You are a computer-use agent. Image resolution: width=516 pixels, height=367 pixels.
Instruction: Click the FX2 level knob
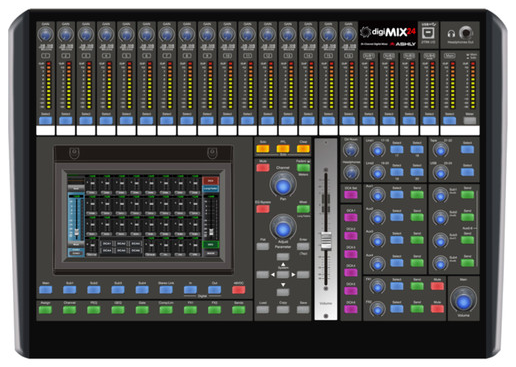click(377, 309)
